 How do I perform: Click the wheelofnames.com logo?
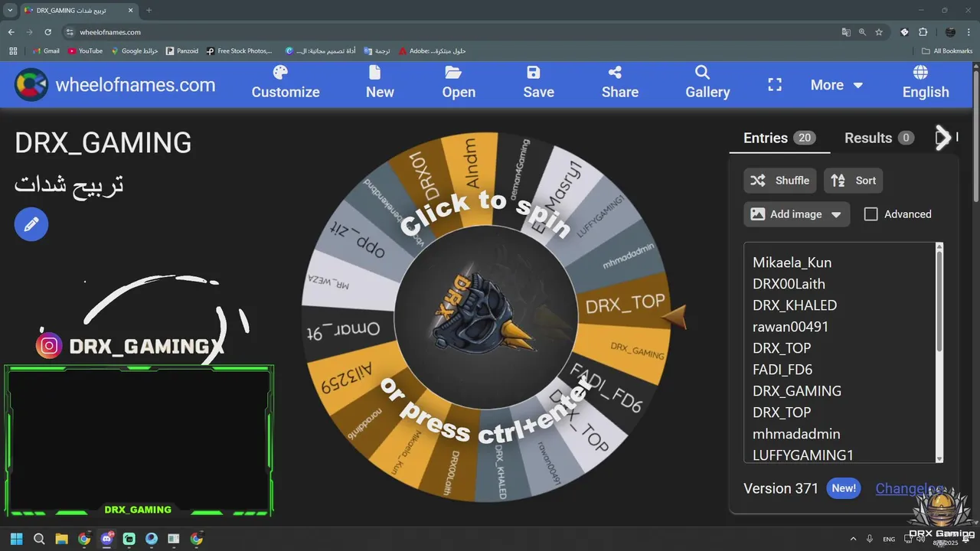pos(115,85)
